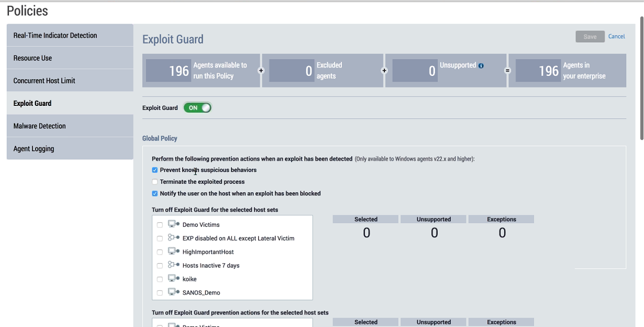Click the Save button
Screen dimensions: 644x327
pyautogui.click(x=590, y=37)
